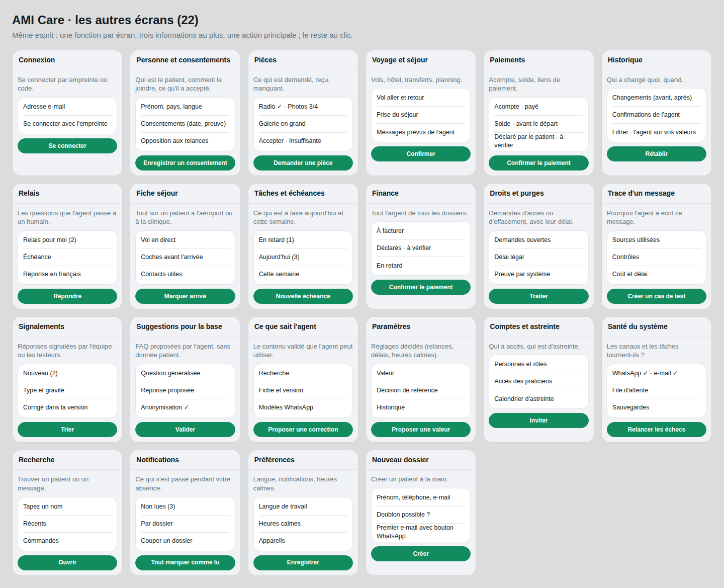Choose Se connecter avec l'empreinte
The height and width of the screenshot is (588, 724).
click(67, 124)
